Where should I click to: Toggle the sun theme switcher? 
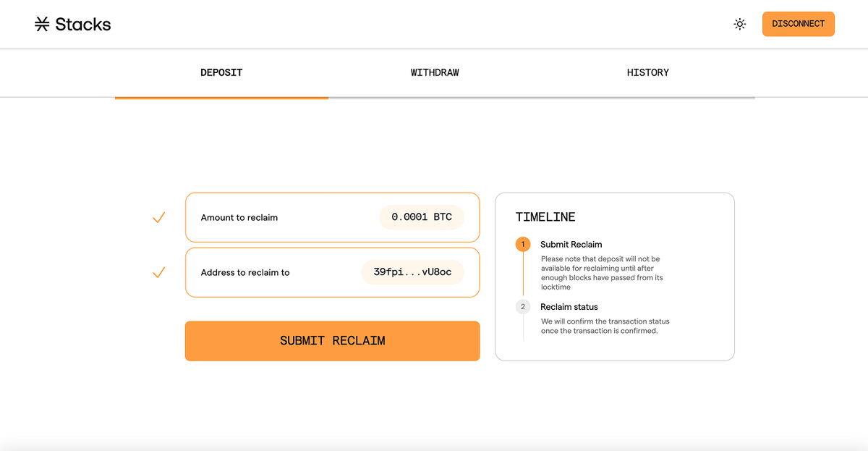tap(739, 24)
